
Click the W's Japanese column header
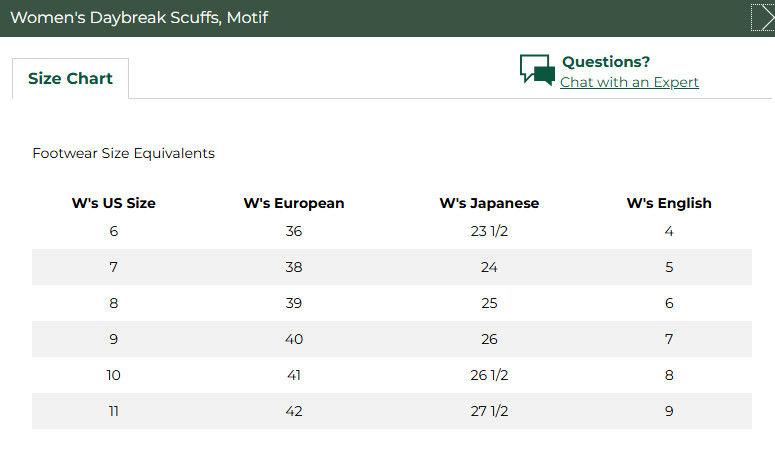coord(489,203)
